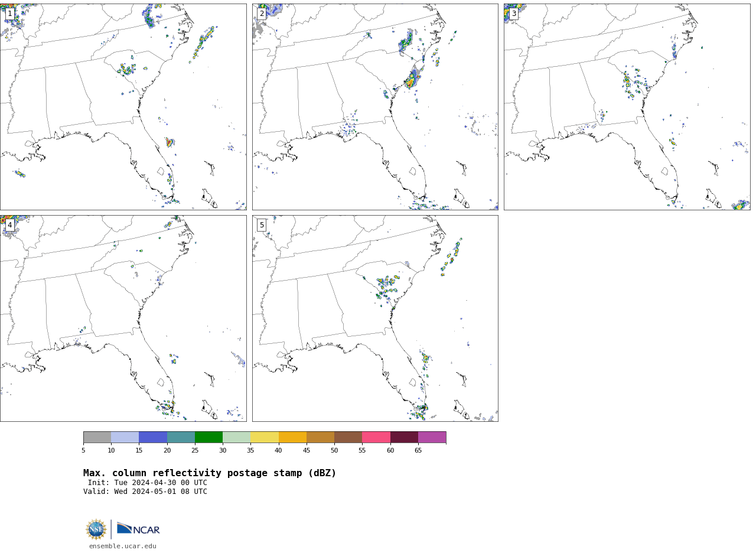Click the colorbar tick label 35
Image resolution: width=756 pixels, height=553 pixels.
tap(250, 451)
